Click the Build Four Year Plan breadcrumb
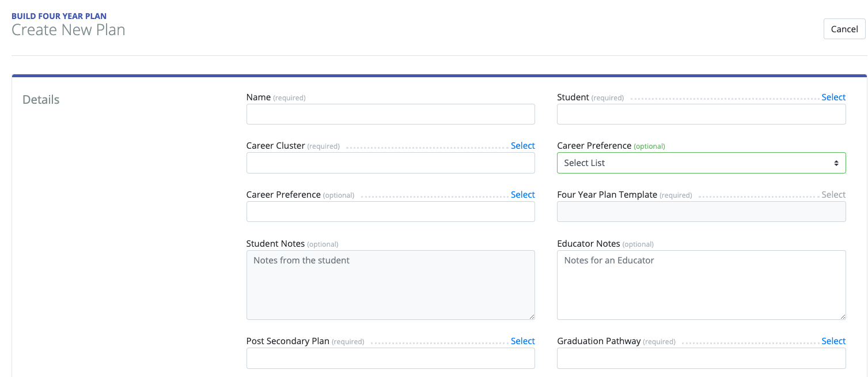This screenshot has width=868, height=377. tap(59, 16)
